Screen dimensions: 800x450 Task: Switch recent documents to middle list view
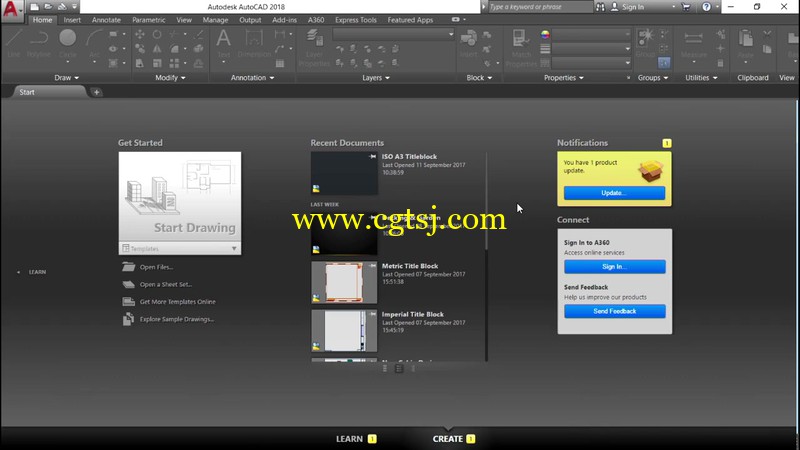[399, 368]
